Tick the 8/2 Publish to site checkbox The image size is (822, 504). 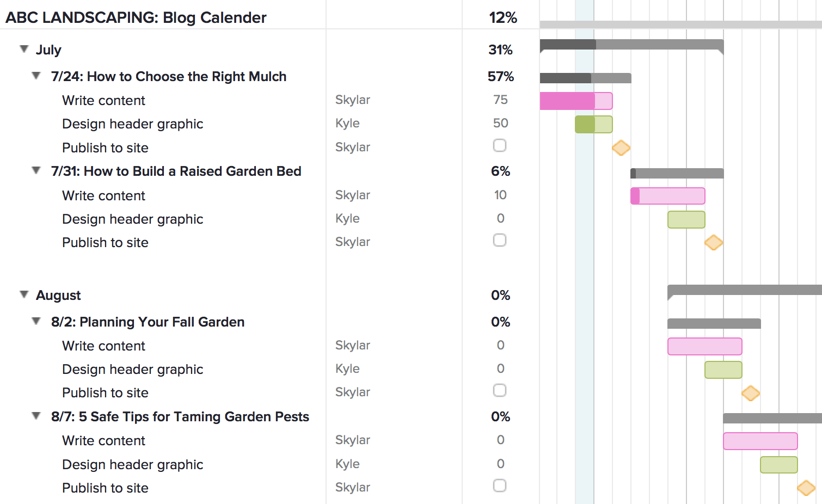point(500,390)
